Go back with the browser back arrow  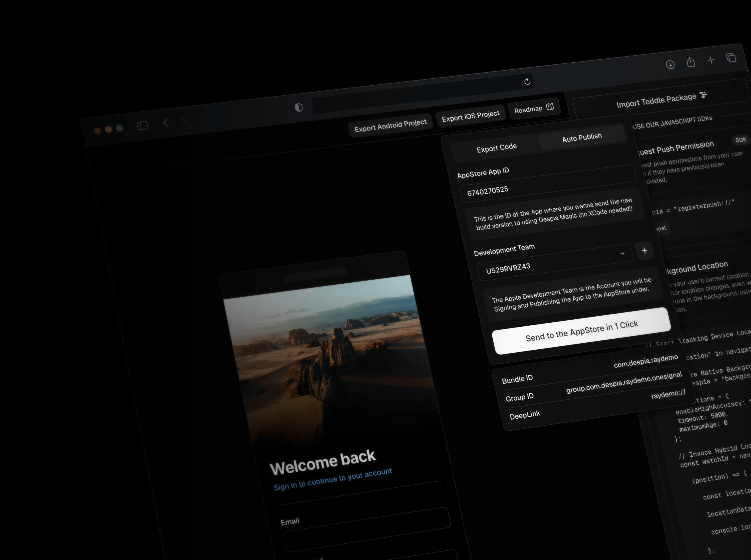[x=165, y=123]
